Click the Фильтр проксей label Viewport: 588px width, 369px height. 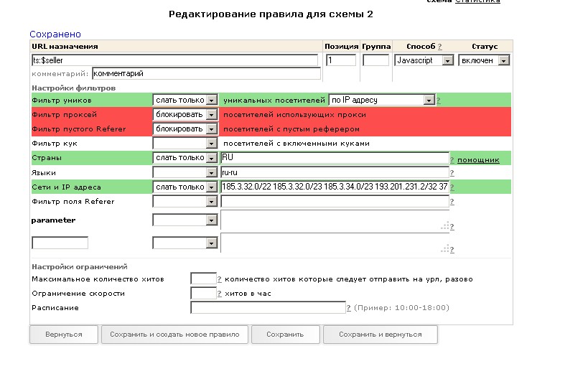pos(65,115)
